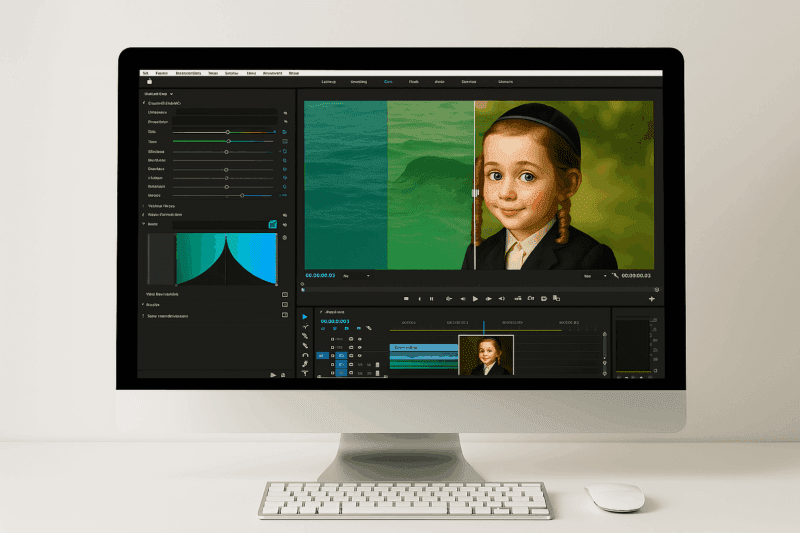
Task: Step back one frame
Action: 462,299
